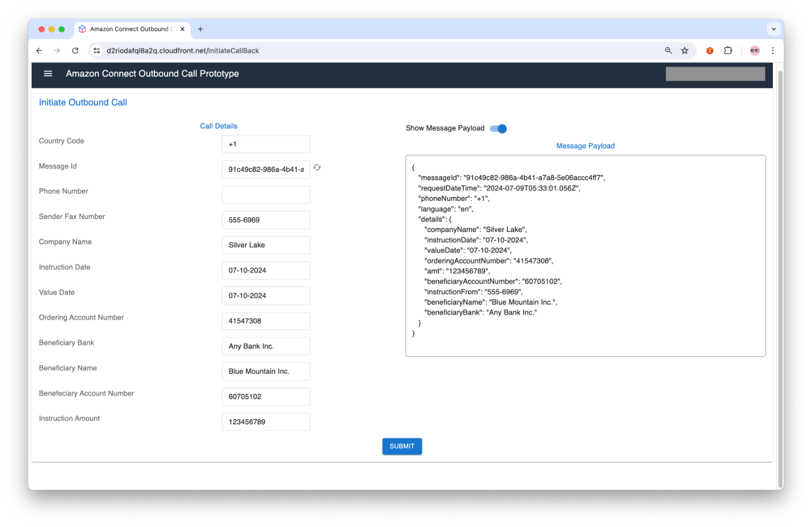
Task: Click the browser address bar URL
Action: (x=183, y=50)
